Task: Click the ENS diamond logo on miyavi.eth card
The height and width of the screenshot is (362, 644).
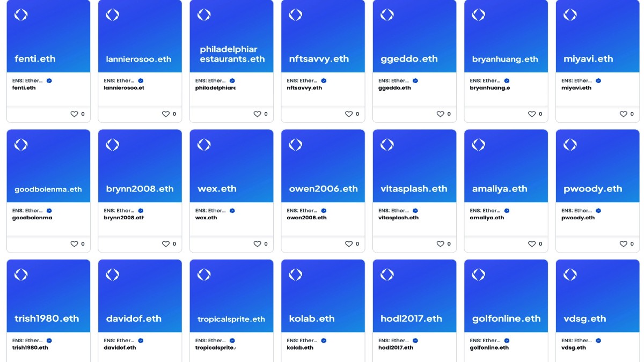Action: tap(569, 14)
